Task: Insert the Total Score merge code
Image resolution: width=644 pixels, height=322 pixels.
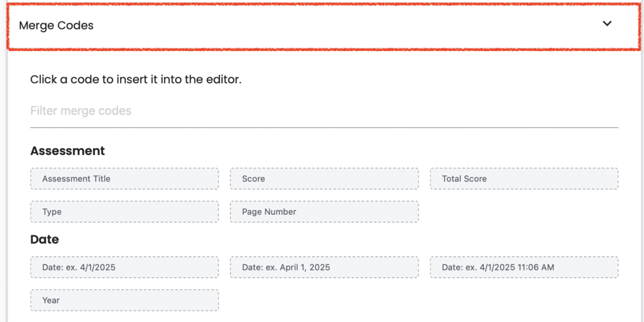Action: point(524,179)
